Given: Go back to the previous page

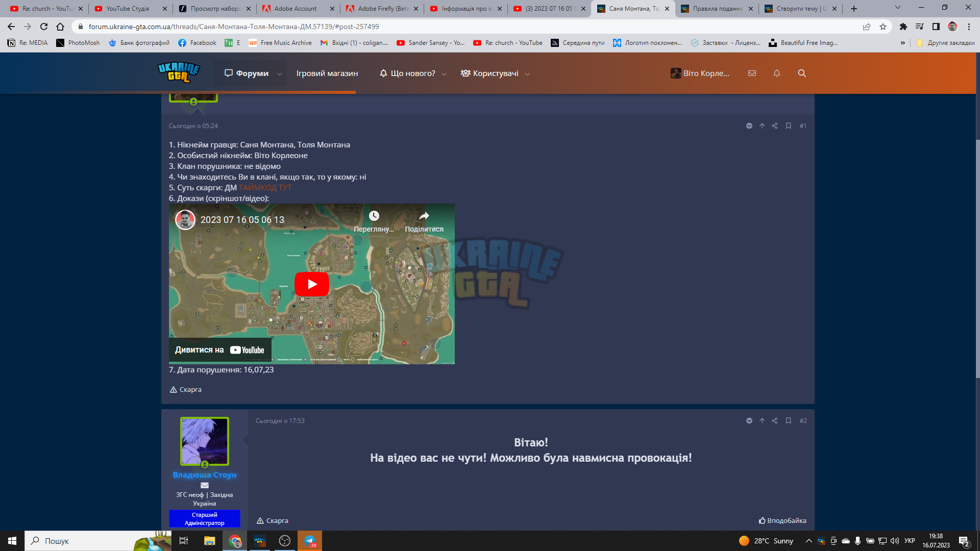Looking at the screenshot, I should [11, 27].
